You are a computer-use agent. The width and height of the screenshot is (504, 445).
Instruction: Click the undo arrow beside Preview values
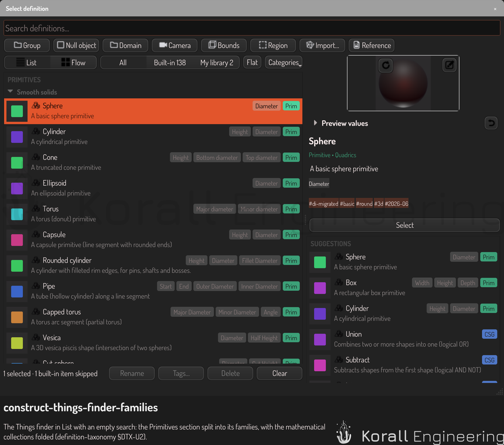tap(491, 123)
